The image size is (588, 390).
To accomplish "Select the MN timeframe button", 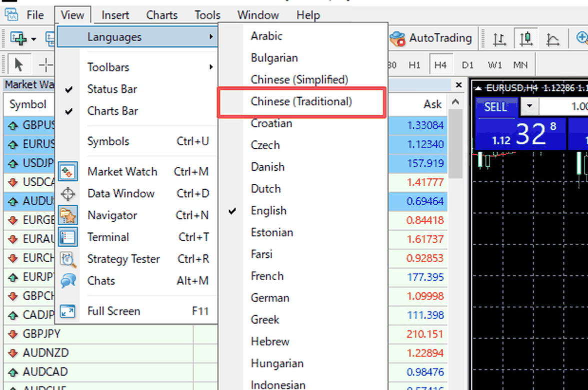I will pos(520,65).
